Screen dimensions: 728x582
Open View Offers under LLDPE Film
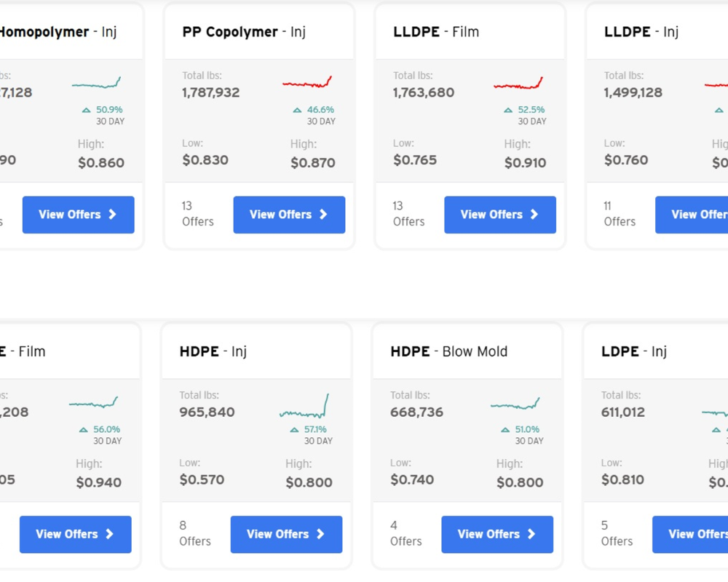(500, 215)
